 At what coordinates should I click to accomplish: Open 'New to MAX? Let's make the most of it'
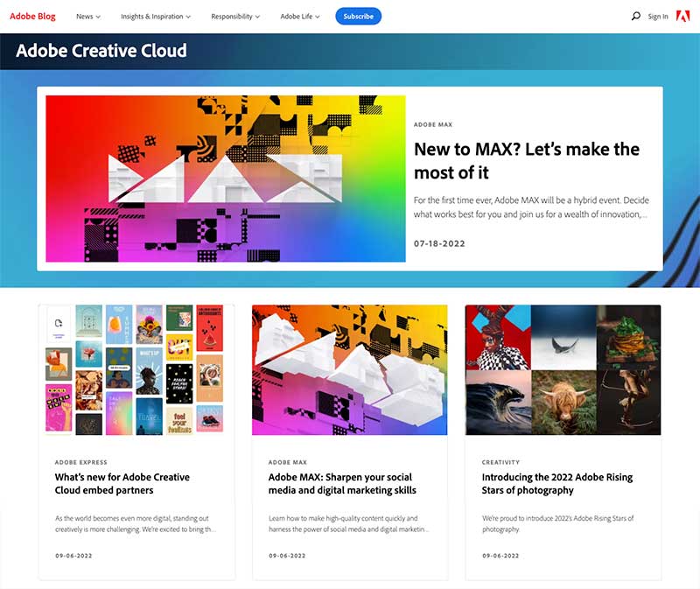tap(527, 161)
